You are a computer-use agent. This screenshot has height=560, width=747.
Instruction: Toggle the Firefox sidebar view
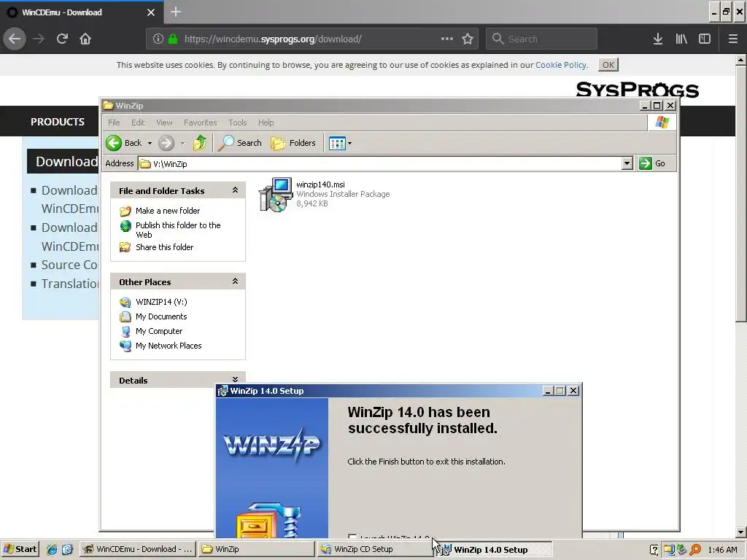pyautogui.click(x=705, y=39)
